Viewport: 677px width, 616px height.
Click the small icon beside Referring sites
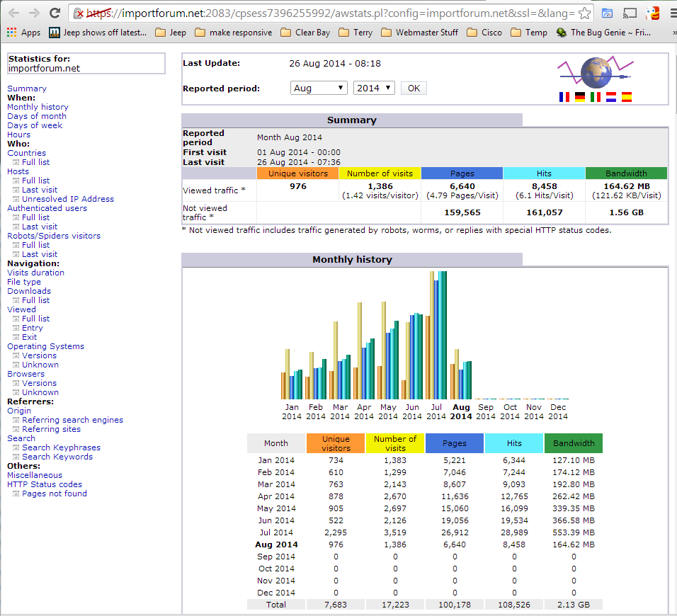16,429
